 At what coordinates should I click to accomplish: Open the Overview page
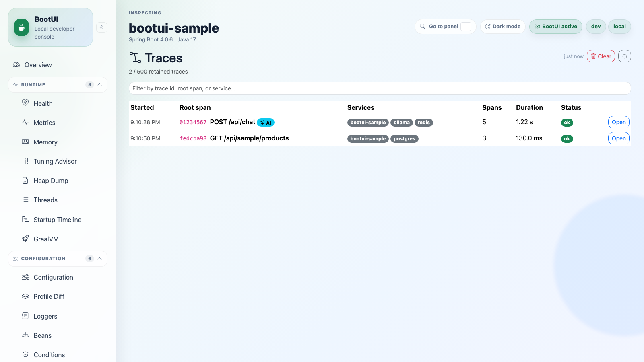click(x=38, y=65)
